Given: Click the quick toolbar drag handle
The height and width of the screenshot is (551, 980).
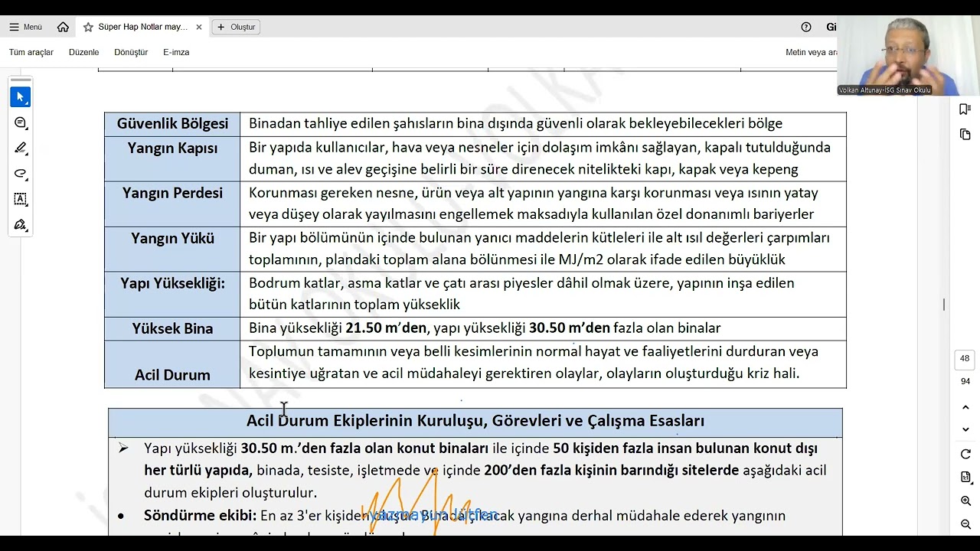Looking at the screenshot, I should [x=21, y=80].
